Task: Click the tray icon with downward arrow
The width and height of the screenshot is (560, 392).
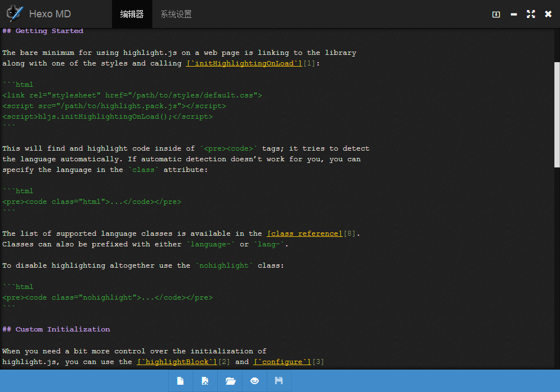Action: tap(496, 15)
